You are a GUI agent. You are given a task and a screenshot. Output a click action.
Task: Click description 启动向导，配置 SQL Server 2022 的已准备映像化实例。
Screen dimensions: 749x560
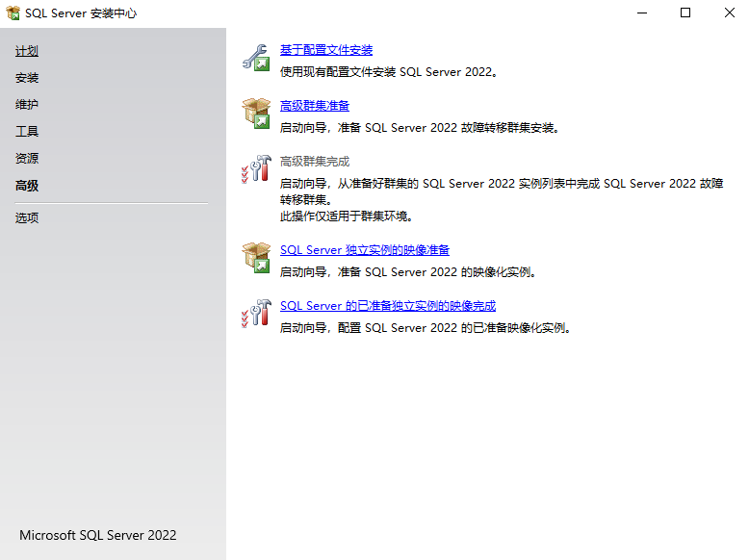click(x=426, y=328)
